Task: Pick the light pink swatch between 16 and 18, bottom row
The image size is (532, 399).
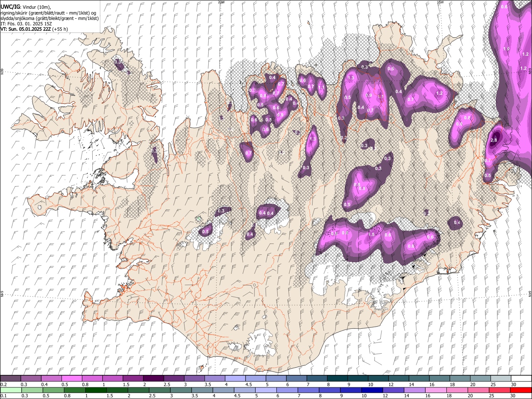Action: tap(436, 390)
